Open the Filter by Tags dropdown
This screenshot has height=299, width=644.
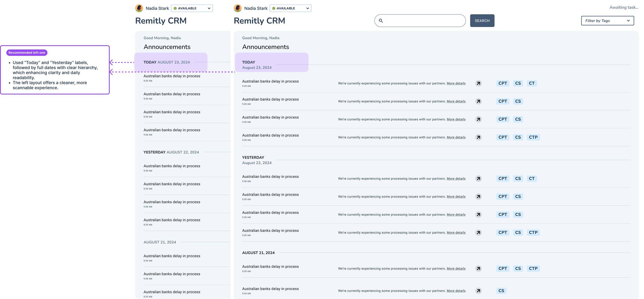pyautogui.click(x=607, y=21)
